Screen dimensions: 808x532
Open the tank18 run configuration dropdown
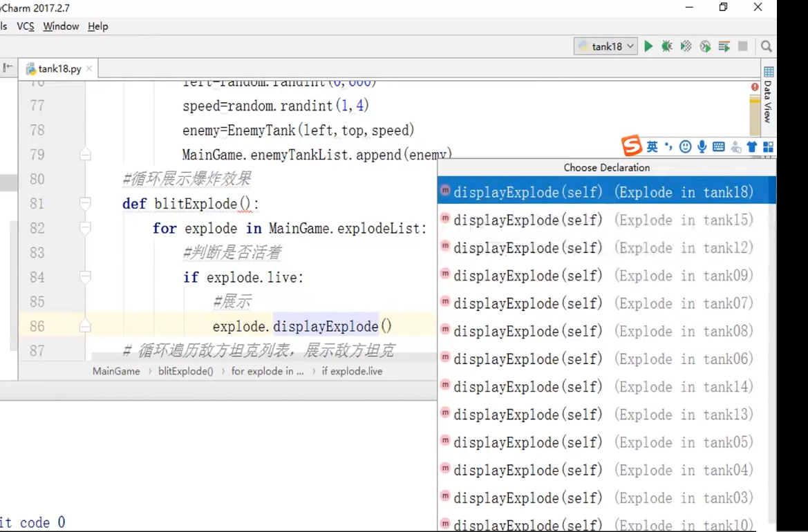[606, 46]
